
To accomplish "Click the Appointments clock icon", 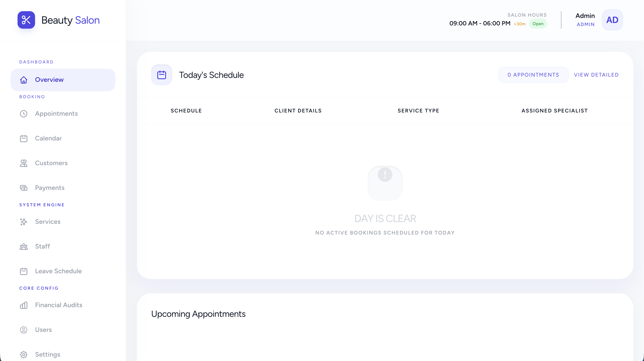I will (24, 114).
